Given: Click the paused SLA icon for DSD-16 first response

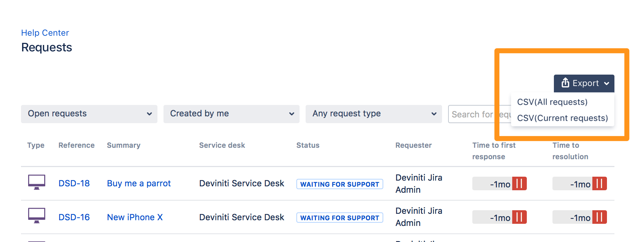Looking at the screenshot, I should click(x=520, y=217).
